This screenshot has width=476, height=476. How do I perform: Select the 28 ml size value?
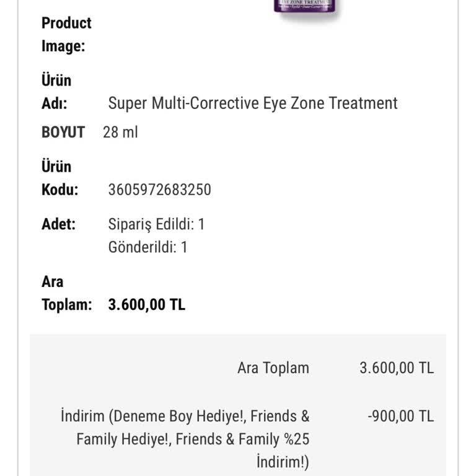point(120,132)
